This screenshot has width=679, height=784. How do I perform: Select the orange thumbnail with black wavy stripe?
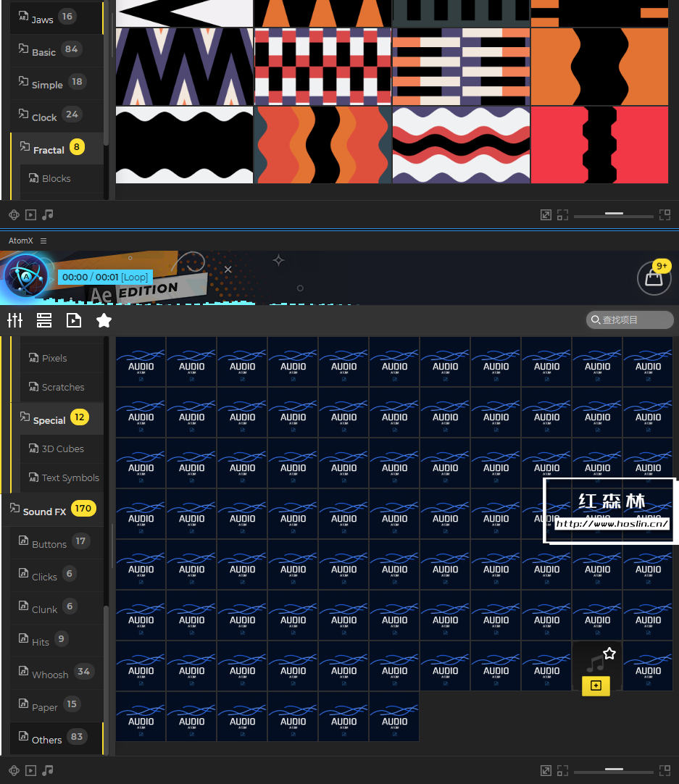[599, 67]
